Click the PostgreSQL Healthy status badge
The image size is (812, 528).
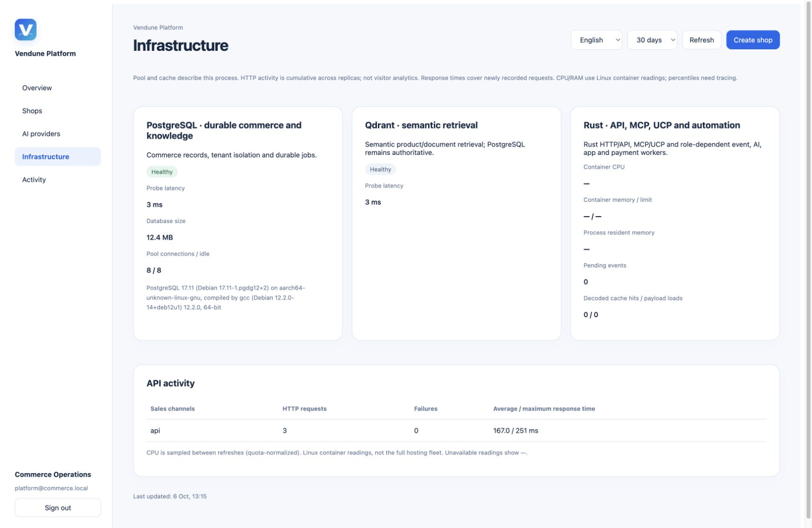tap(162, 172)
